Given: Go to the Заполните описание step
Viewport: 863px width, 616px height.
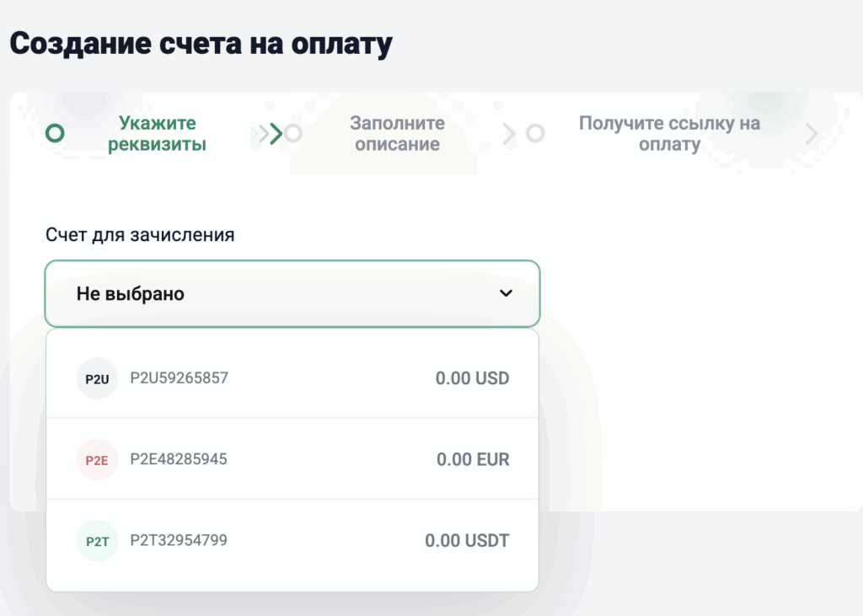Looking at the screenshot, I should 397,133.
